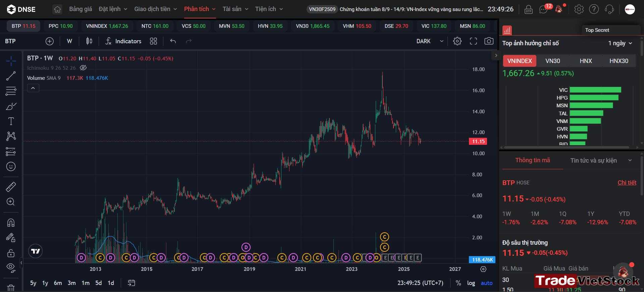Screen dimensions: 644x292
Task: Set chart range to 5y
Action: tap(33, 283)
